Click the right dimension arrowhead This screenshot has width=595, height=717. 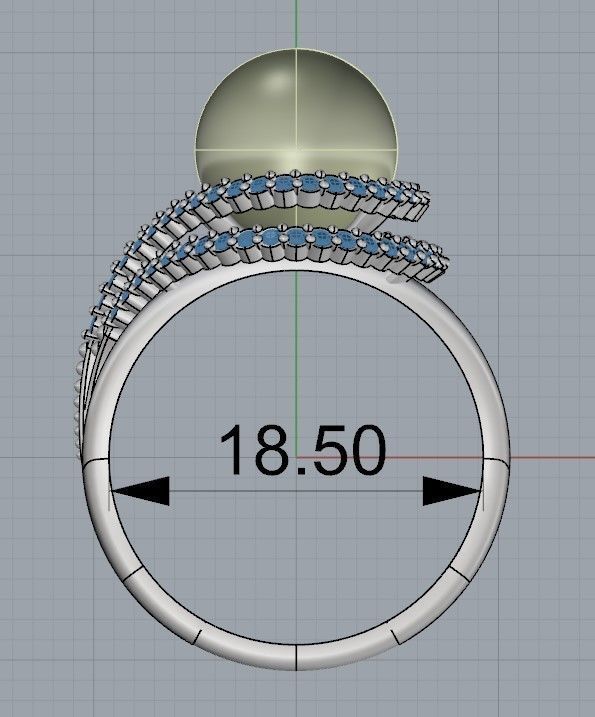coord(451,492)
